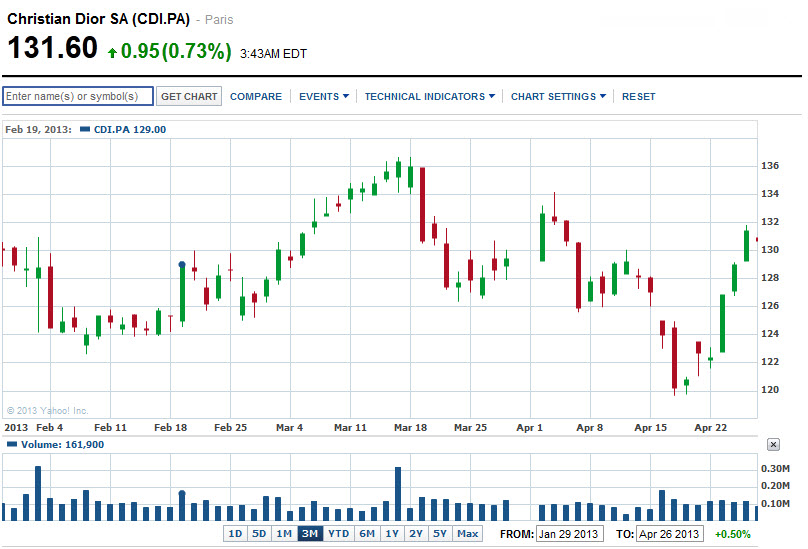Image resolution: width=808 pixels, height=549 pixels.
Task: Select the 5D range tab
Action: 259,534
